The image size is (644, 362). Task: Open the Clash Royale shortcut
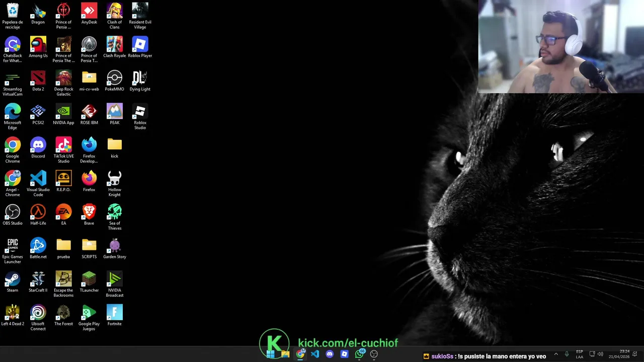(115, 47)
